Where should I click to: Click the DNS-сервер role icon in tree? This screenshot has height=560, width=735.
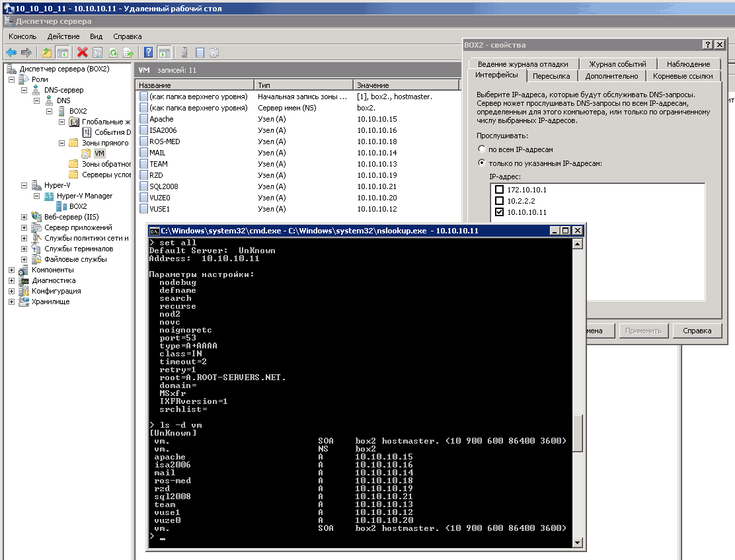coord(36,90)
